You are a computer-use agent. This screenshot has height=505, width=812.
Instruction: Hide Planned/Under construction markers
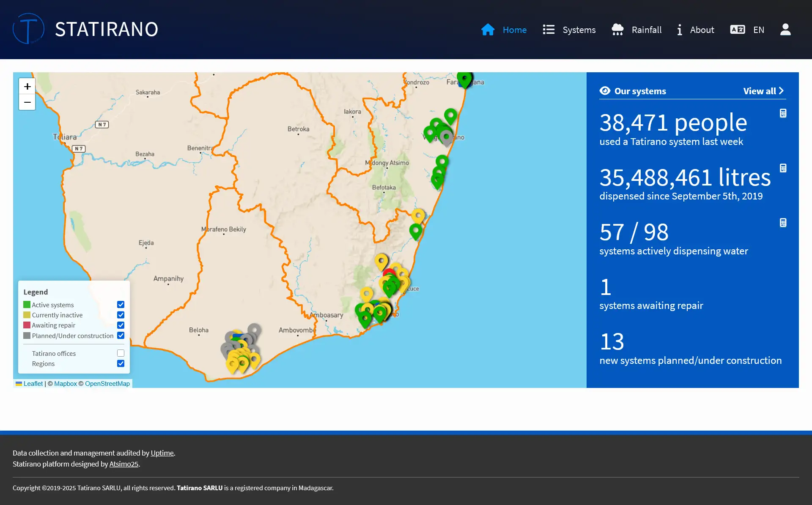click(121, 336)
